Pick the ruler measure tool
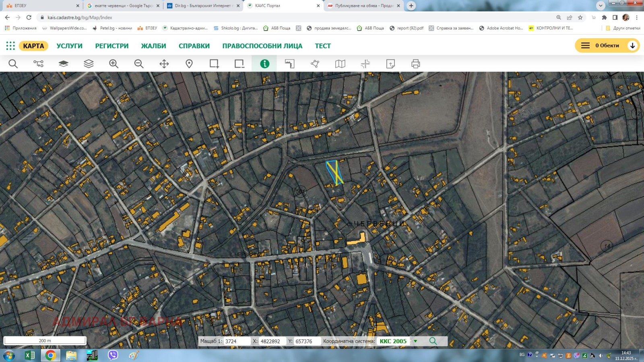644x362 pixels. 290,64
